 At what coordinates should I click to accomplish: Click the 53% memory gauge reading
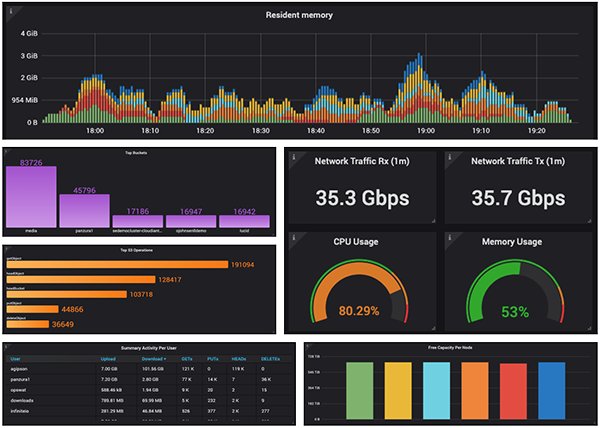coord(515,312)
